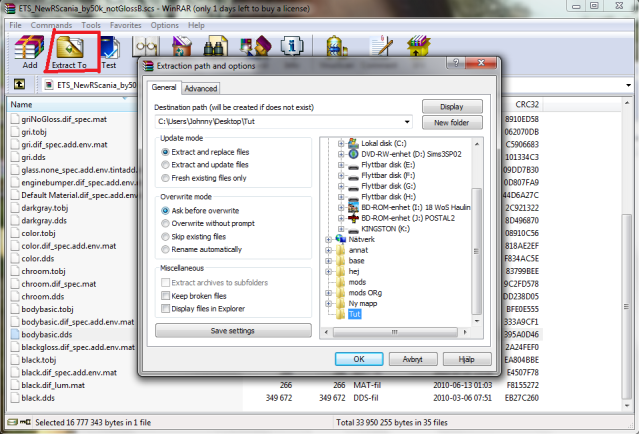The image size is (639, 434).
Task: Expand the Lokal disk (C:) tree node
Action: point(341,143)
